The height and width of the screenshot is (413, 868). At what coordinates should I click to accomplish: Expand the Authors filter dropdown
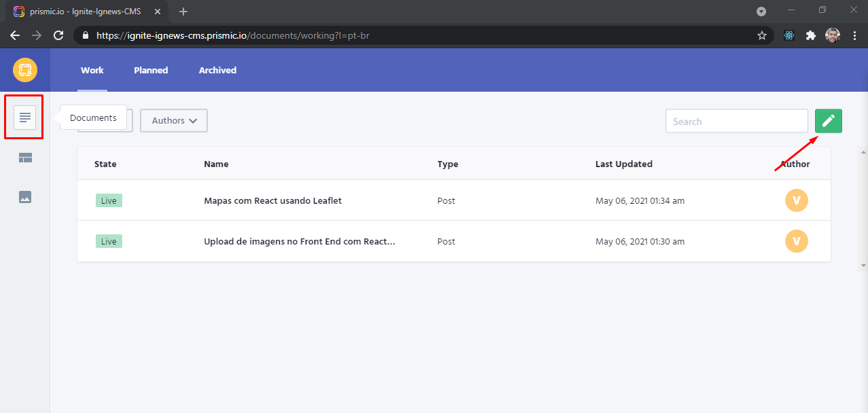[174, 121]
